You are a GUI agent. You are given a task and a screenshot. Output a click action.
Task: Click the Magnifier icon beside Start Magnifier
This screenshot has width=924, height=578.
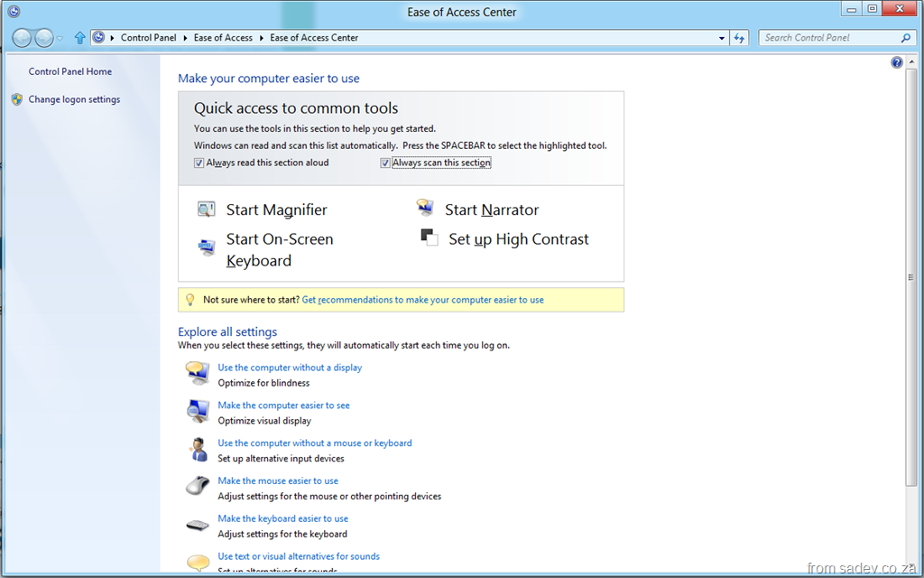(x=206, y=210)
